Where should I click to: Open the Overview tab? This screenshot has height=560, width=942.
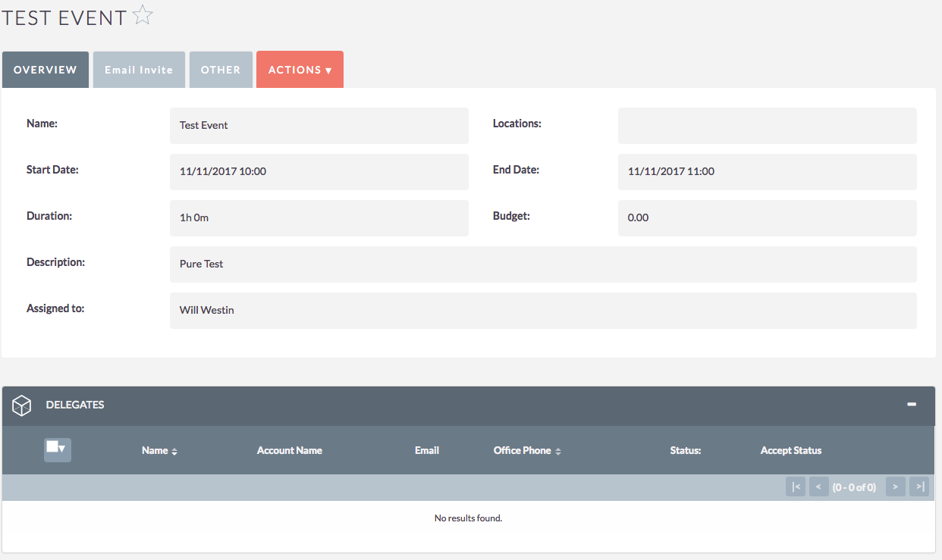click(46, 70)
